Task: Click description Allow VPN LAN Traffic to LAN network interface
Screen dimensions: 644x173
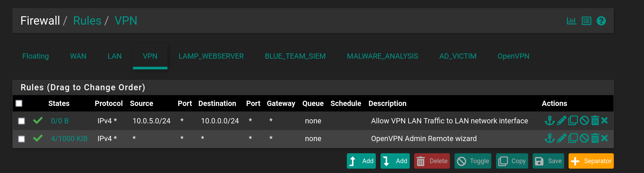Action: 450,121
